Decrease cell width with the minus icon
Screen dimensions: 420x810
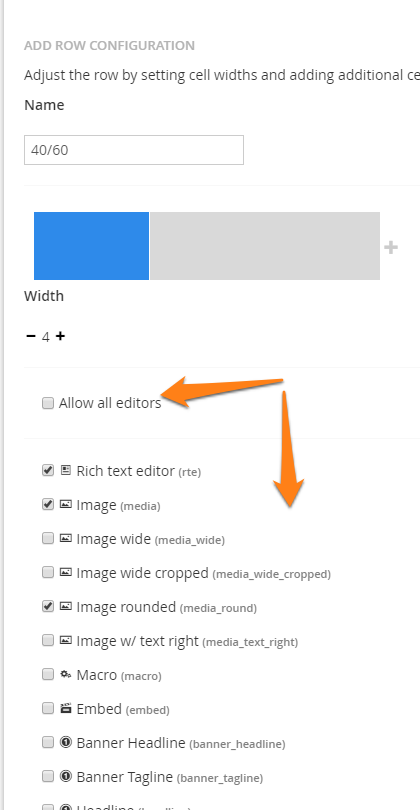[31, 336]
